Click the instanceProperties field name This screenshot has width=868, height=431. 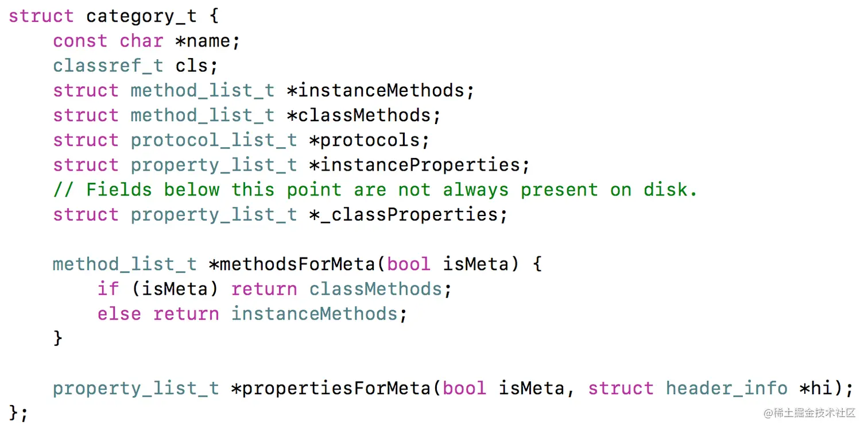click(420, 165)
